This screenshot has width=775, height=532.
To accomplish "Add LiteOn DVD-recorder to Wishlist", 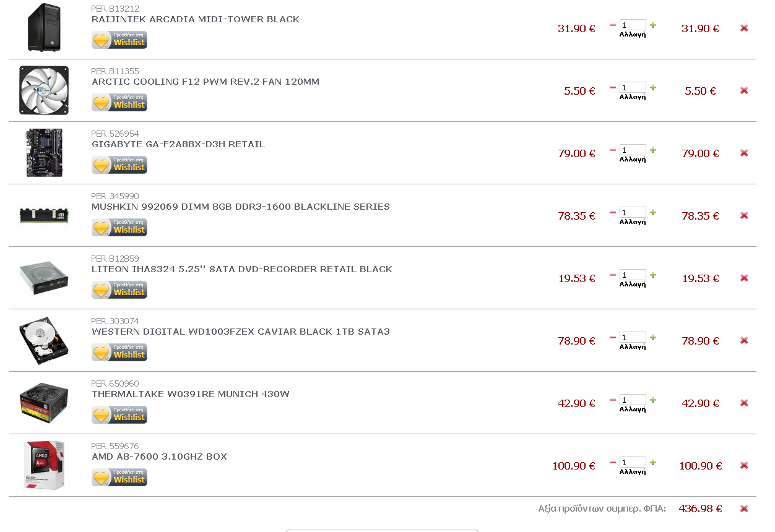I will pos(119,290).
